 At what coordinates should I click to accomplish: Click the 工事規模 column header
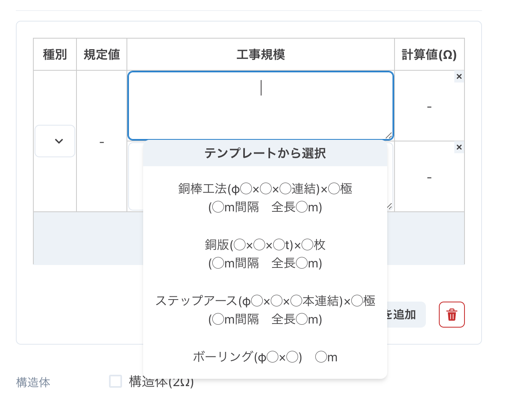pyautogui.click(x=261, y=54)
